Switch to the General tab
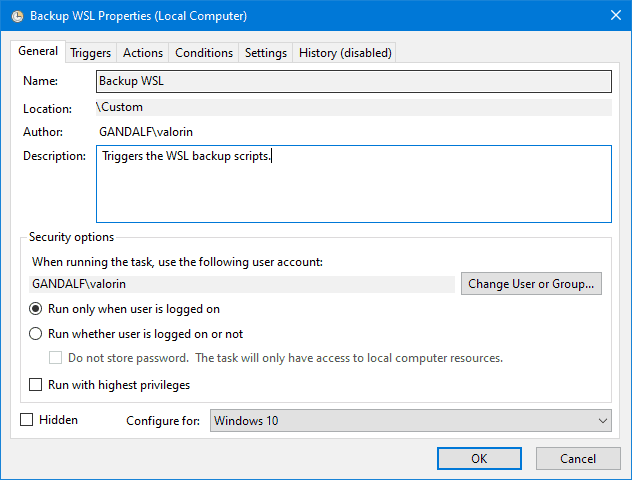The image size is (632, 480). 38,52
